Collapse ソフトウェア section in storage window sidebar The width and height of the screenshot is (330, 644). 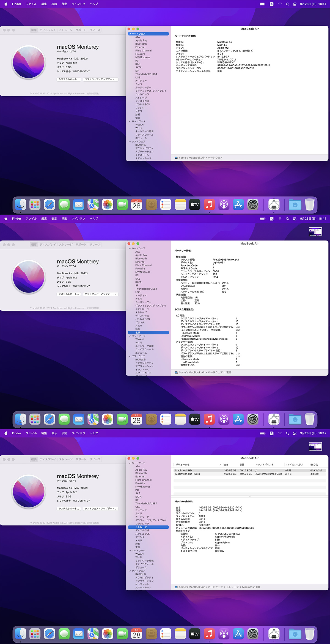pyautogui.click(x=130, y=571)
